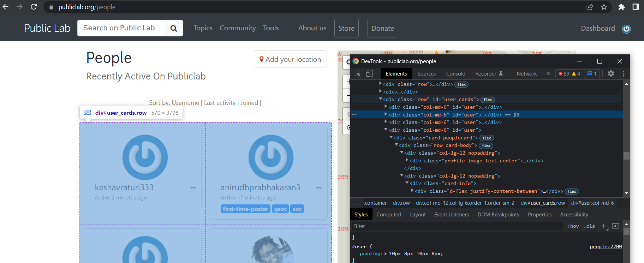Toggle device toolbar in DevTools
644x263 pixels.
pyautogui.click(x=369, y=73)
